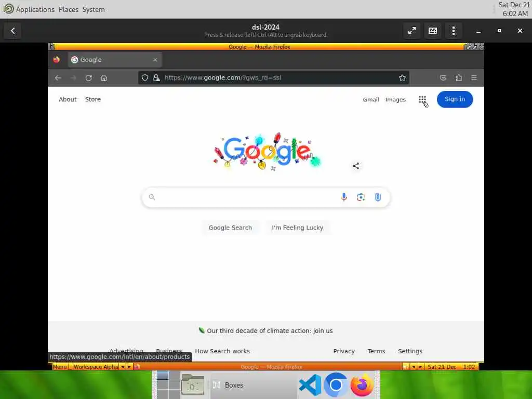
Task: Click the Firefox View icon left of tab
Action: coord(57,60)
